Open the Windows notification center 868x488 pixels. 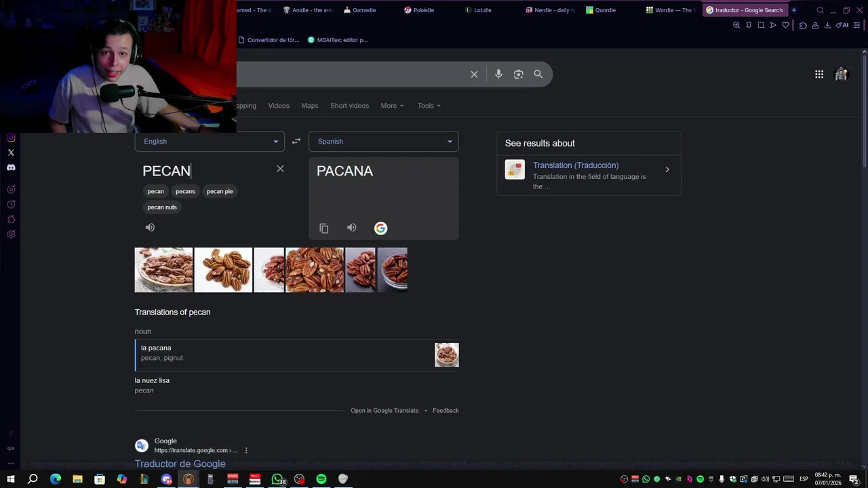[x=854, y=479]
